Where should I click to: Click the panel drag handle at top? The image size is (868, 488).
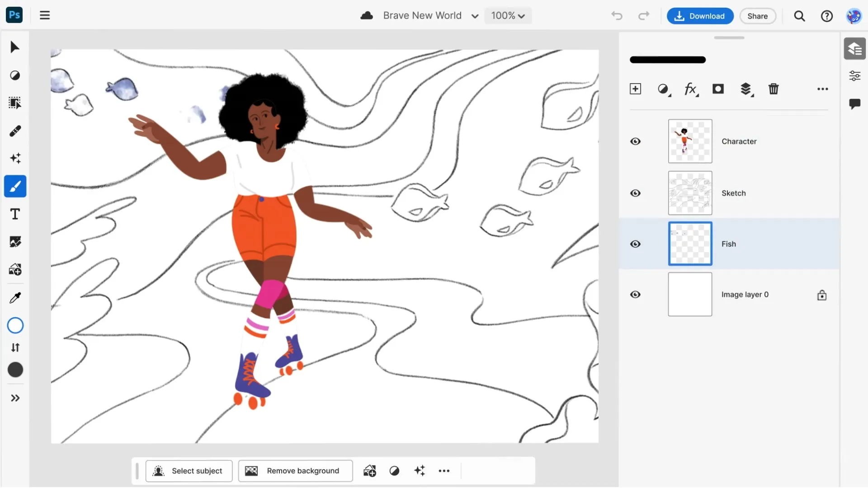[729, 38]
